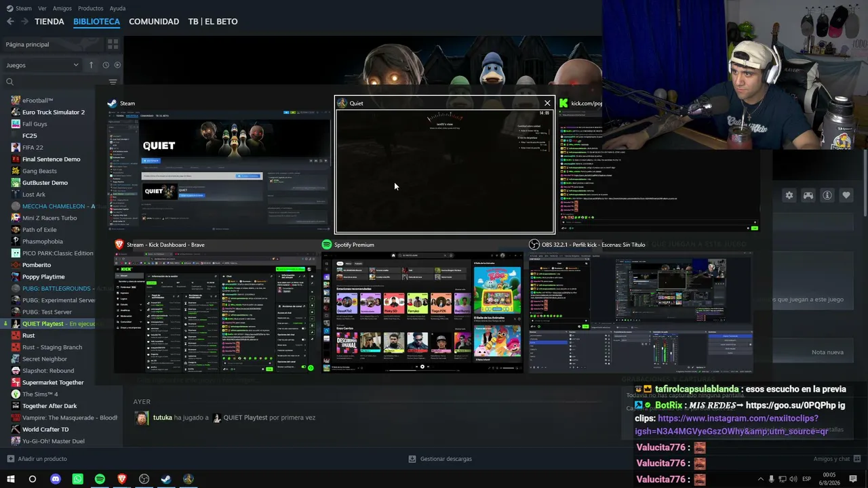Viewport: 868px width, 488px height.
Task: Switch to the TIENDA tab
Action: click(50, 22)
